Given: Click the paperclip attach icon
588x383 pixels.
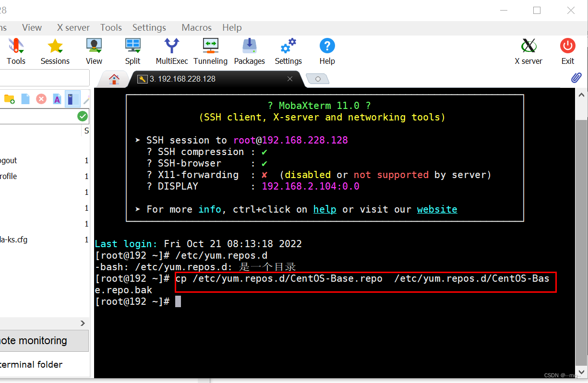Looking at the screenshot, I should pyautogui.click(x=576, y=78).
